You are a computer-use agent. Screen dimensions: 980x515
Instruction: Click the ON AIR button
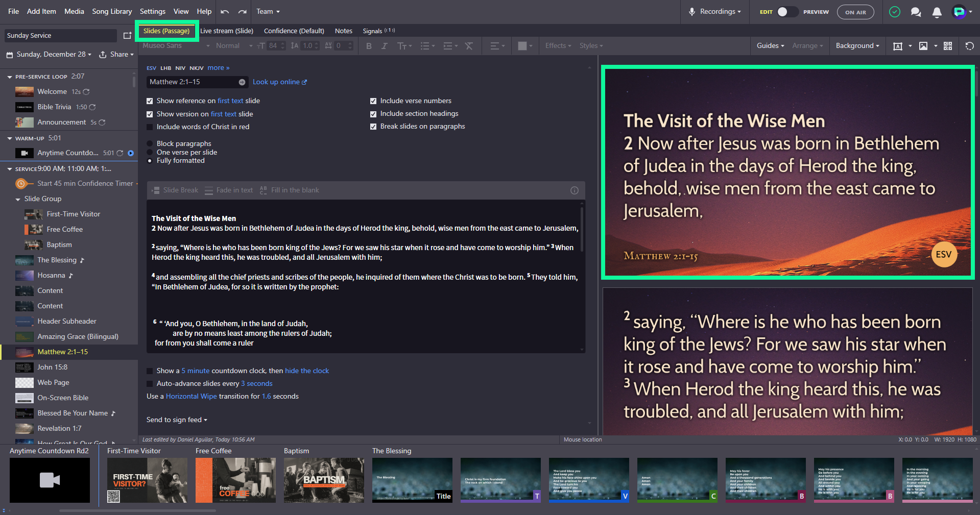855,12
